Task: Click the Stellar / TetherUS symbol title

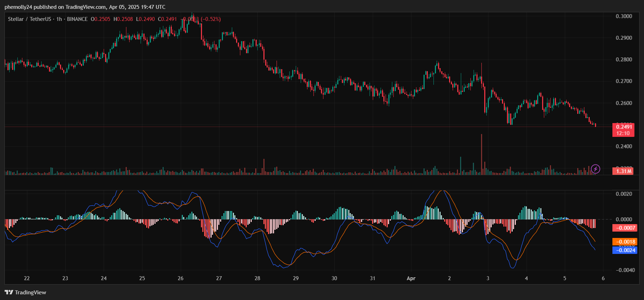Action: click(x=29, y=19)
